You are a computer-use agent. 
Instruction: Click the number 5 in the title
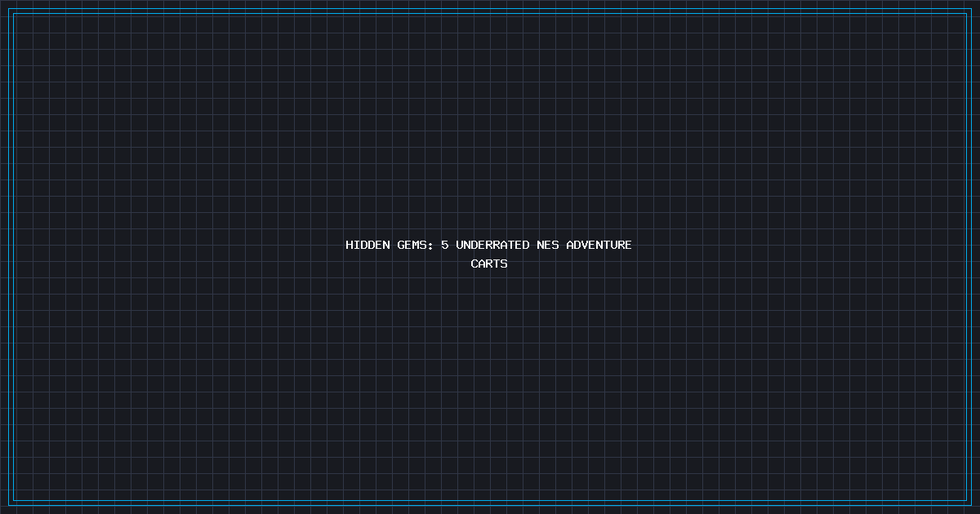coord(445,245)
